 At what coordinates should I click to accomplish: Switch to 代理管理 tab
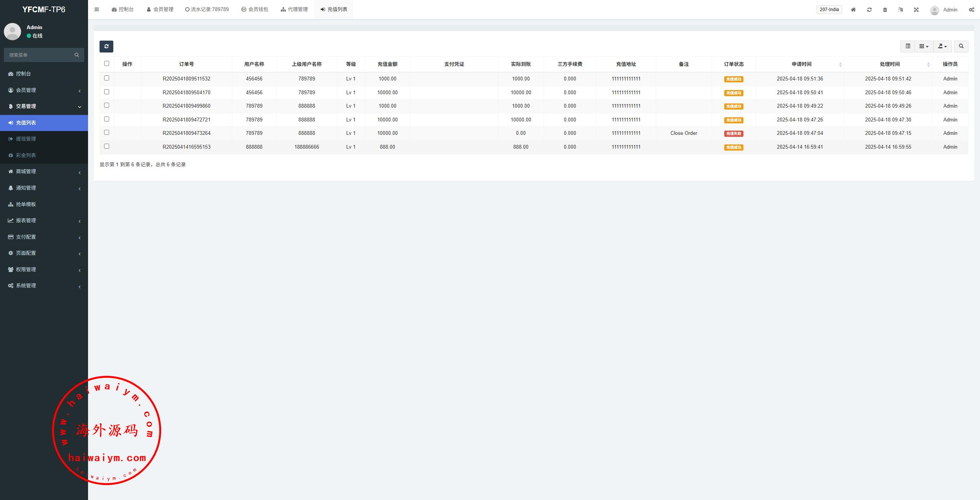294,10
